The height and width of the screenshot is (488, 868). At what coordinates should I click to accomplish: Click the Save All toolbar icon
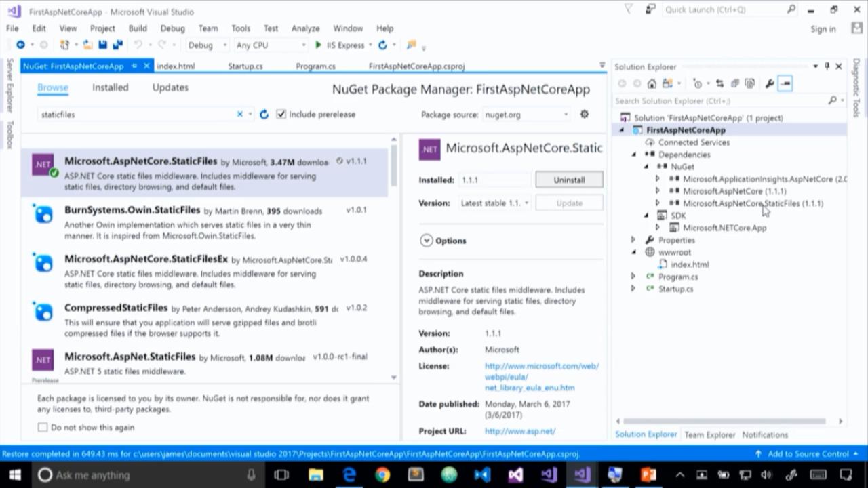click(x=117, y=45)
